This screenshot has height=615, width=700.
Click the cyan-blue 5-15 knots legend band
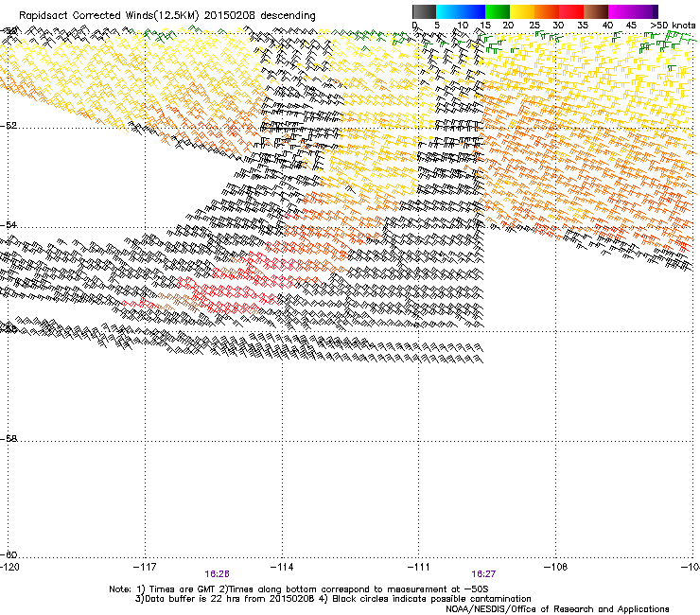click(x=461, y=11)
